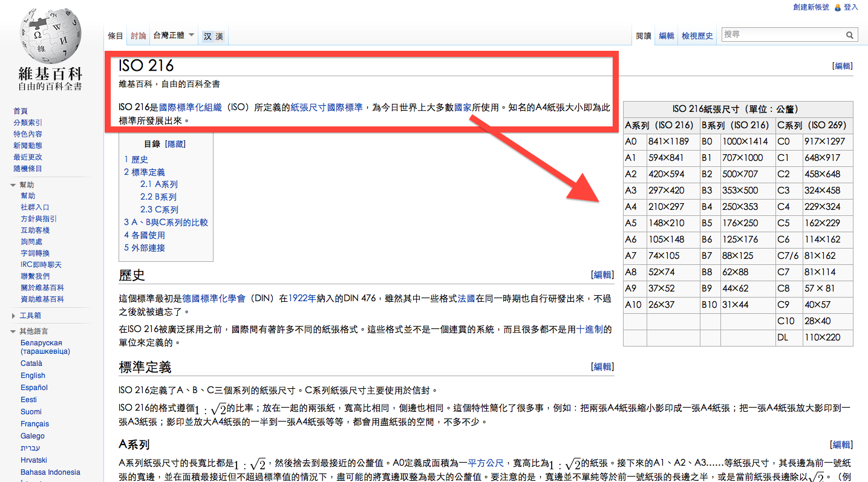
Task: Open IRC即時聊天 sidebar link
Action: point(41,265)
